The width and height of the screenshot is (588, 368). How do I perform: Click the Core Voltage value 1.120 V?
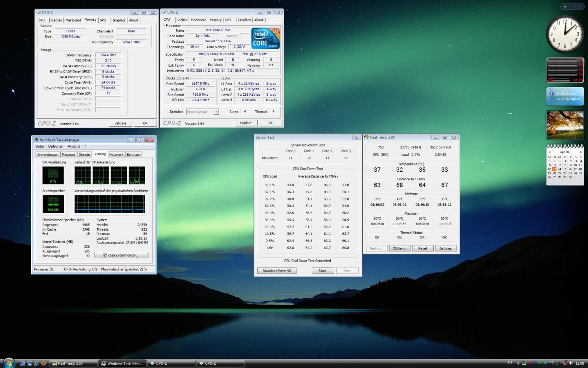point(239,47)
